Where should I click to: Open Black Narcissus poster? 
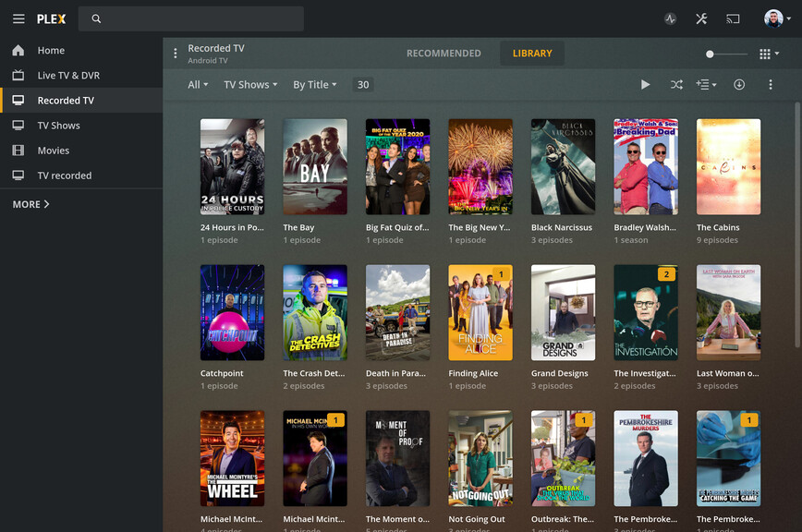(x=563, y=166)
